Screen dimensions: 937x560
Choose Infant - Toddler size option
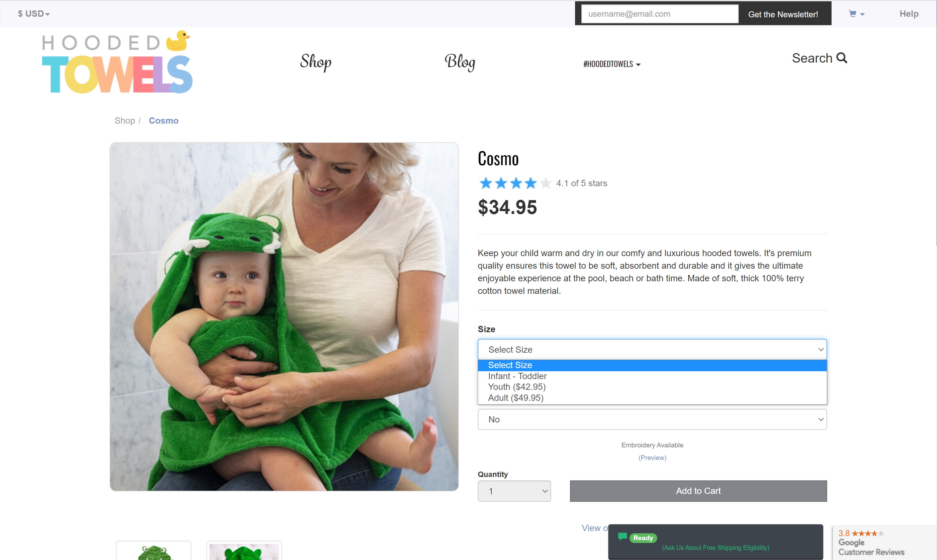click(517, 376)
